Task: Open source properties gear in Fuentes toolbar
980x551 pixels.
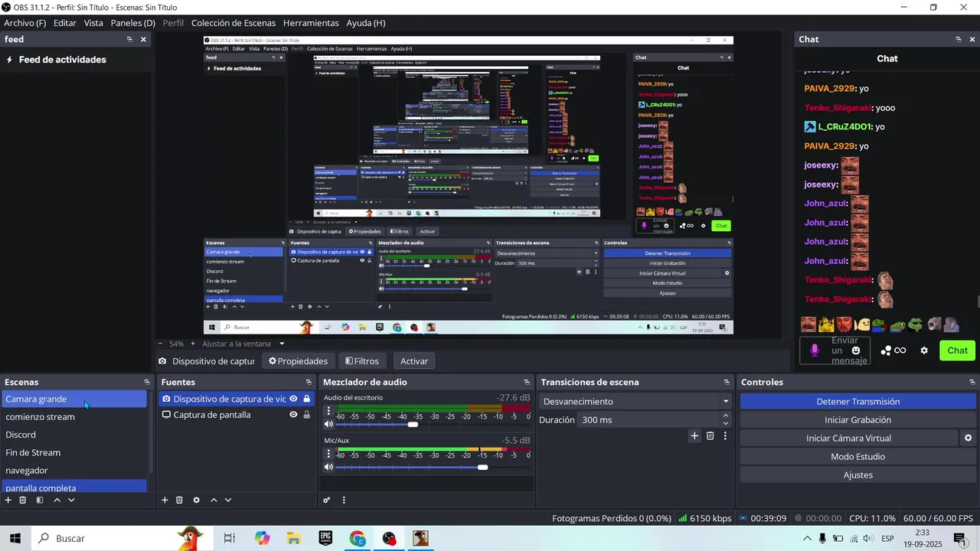Action: click(197, 500)
